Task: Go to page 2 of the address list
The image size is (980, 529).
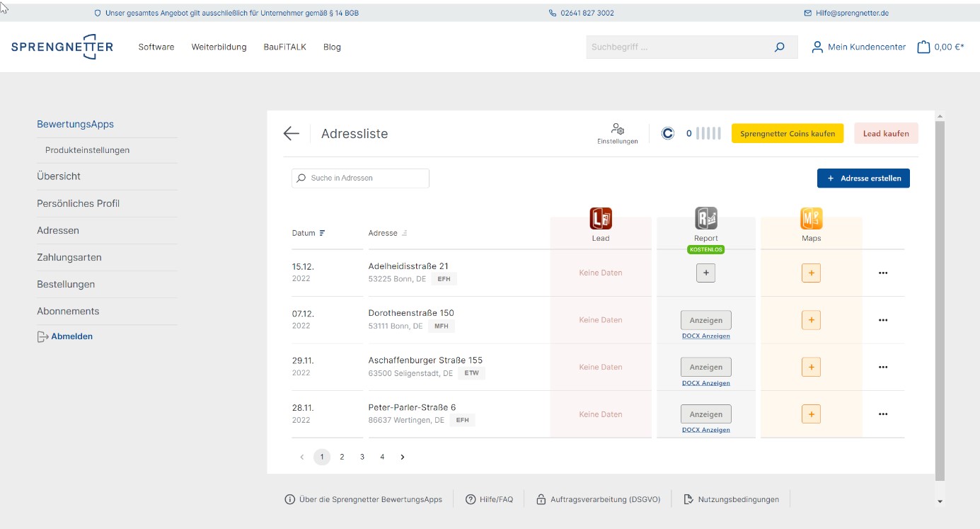Action: point(342,457)
